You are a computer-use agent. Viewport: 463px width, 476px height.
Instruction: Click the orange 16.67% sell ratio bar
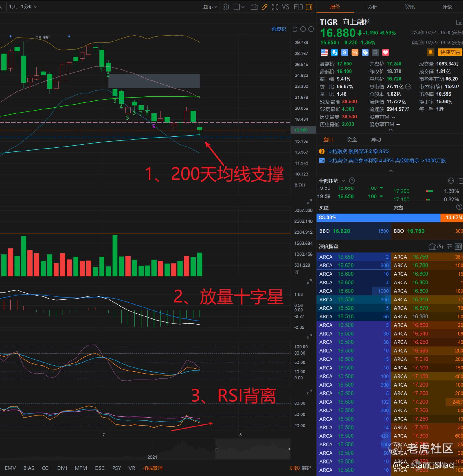[x=452, y=218]
